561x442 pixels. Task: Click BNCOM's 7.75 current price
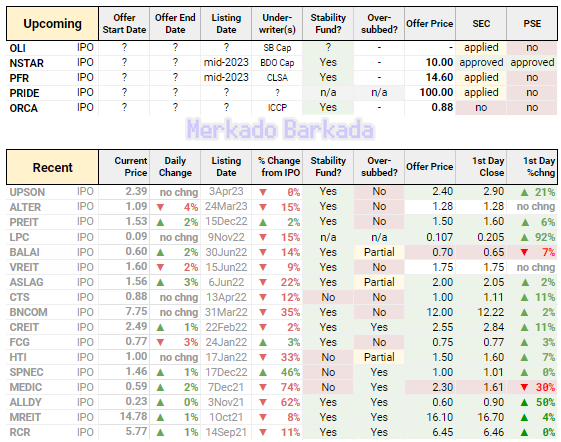[x=136, y=311]
